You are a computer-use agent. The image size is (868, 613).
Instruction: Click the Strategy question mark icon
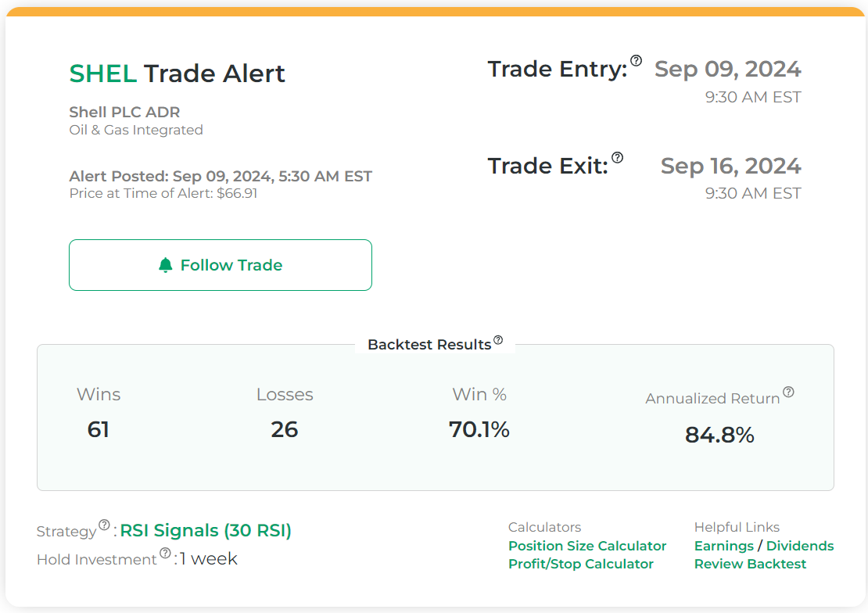(x=104, y=525)
